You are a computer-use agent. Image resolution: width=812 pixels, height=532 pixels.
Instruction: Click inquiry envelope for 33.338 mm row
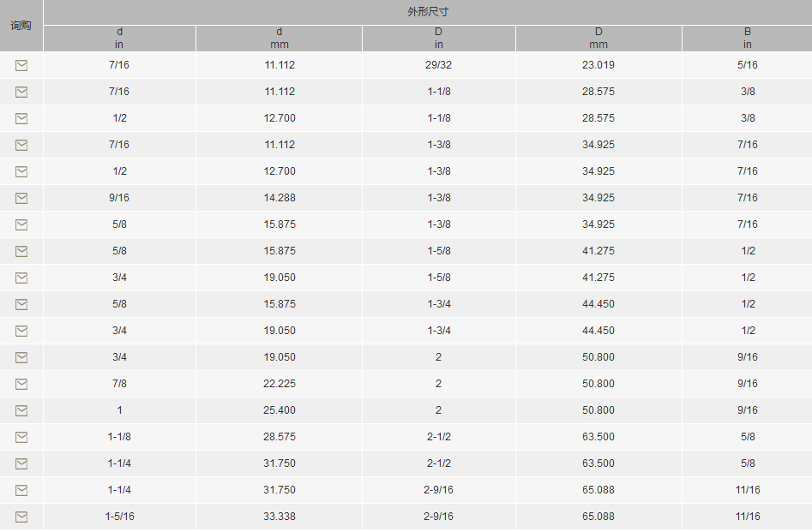coord(21,517)
